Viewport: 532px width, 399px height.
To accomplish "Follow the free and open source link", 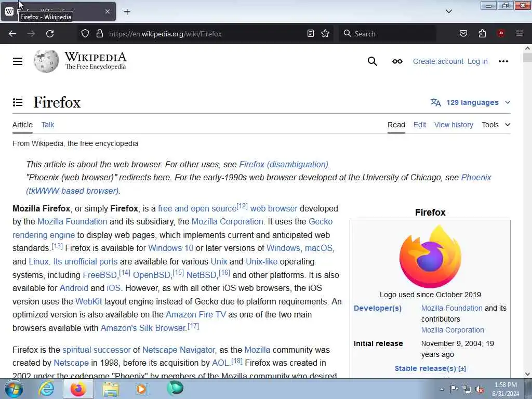I will point(197,209).
